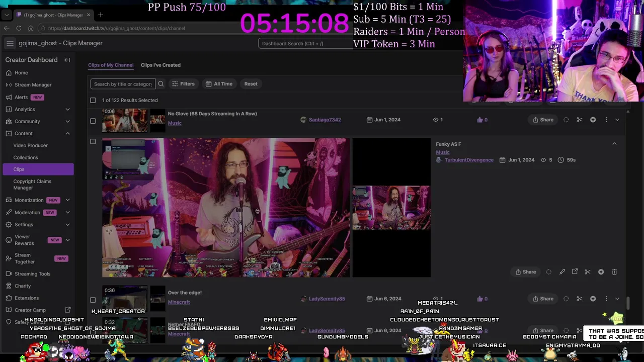The image size is (644, 362).
Task: Open more options for No Glove clip
Action: pyautogui.click(x=606, y=120)
